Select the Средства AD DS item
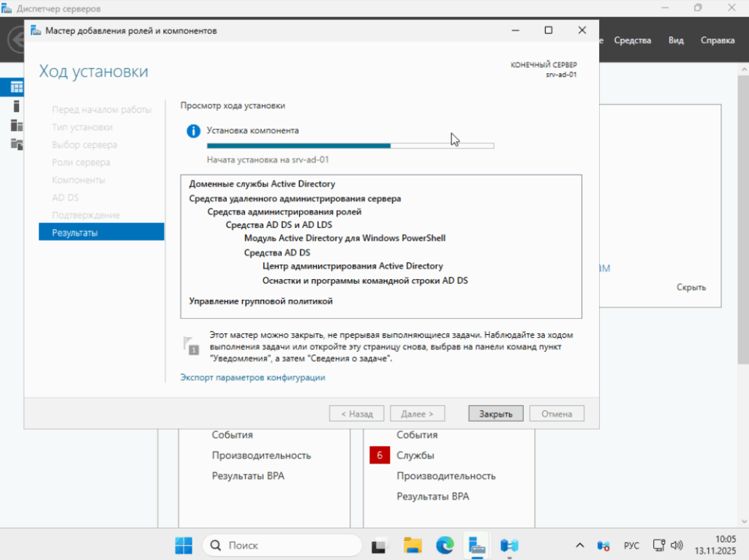The width and height of the screenshot is (749, 560). [277, 252]
